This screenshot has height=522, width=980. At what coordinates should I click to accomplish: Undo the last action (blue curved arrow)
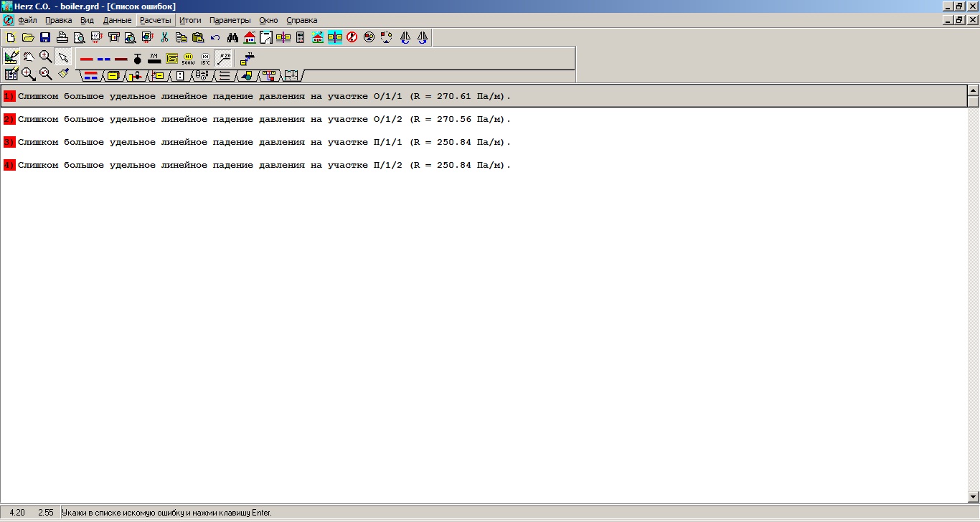pyautogui.click(x=215, y=37)
